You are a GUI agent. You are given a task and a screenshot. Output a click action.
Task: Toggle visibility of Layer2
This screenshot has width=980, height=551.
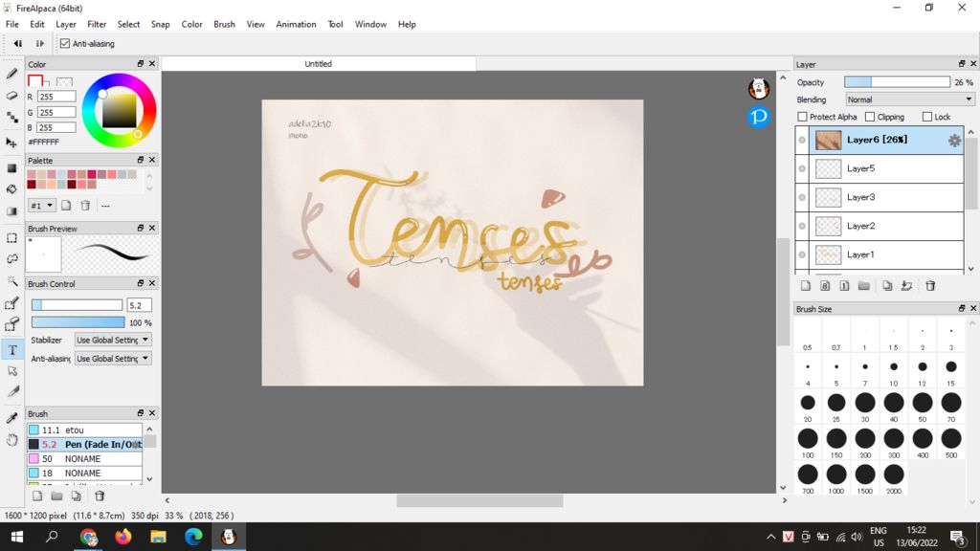(x=802, y=226)
